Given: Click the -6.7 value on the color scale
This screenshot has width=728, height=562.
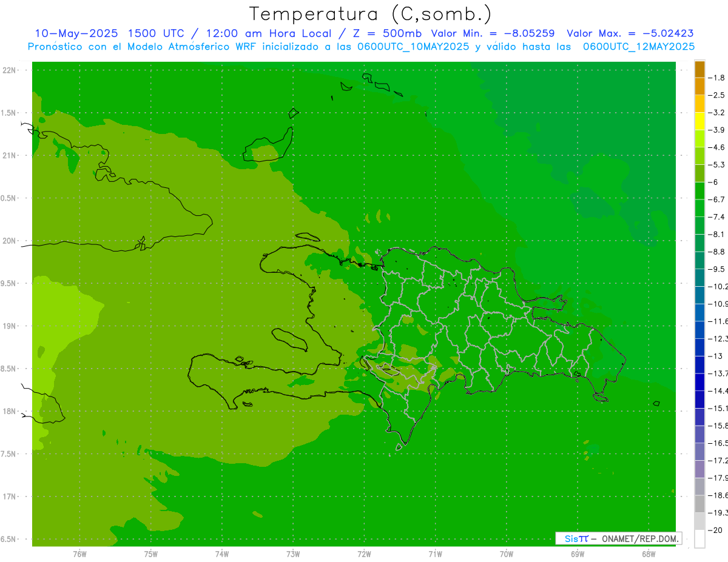Looking at the screenshot, I should [716, 199].
